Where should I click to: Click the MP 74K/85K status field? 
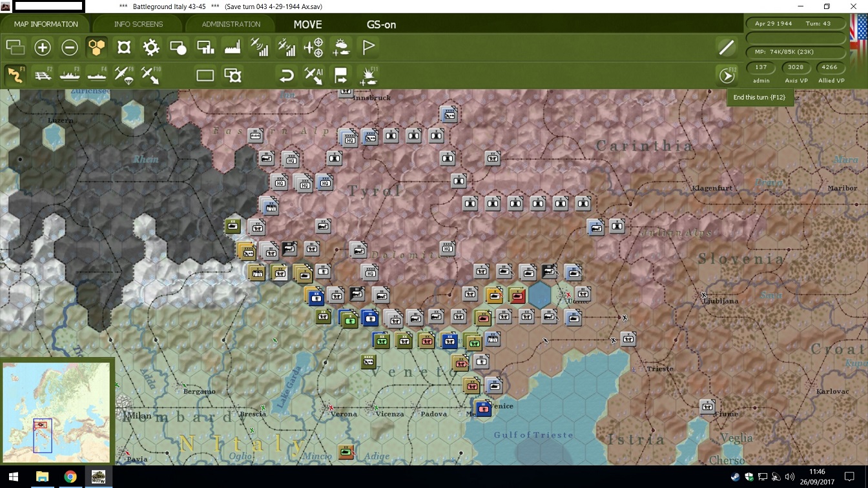(x=796, y=52)
